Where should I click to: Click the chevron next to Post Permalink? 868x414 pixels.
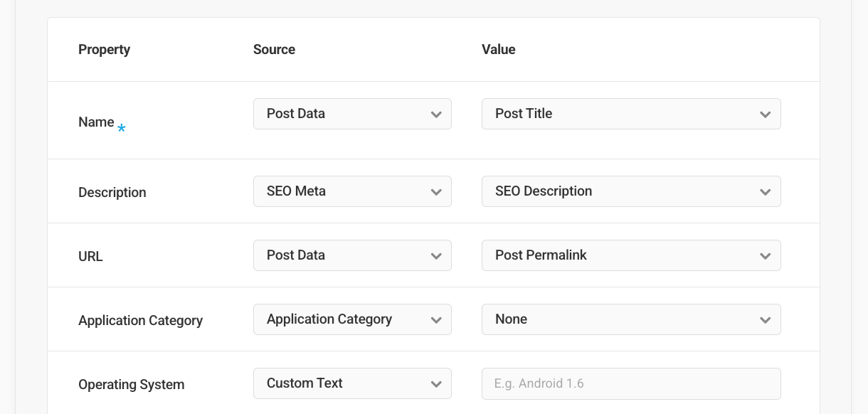click(x=765, y=255)
